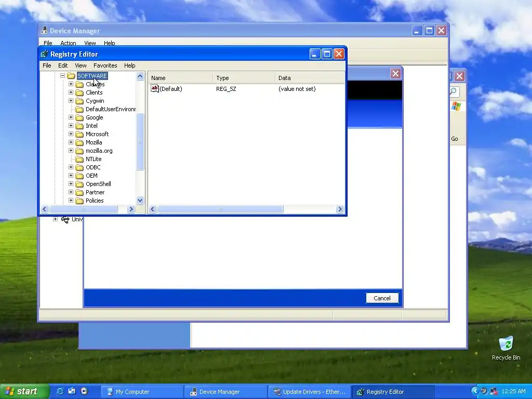Select the NTLite key label
The width and height of the screenshot is (532, 399).
click(x=94, y=159)
